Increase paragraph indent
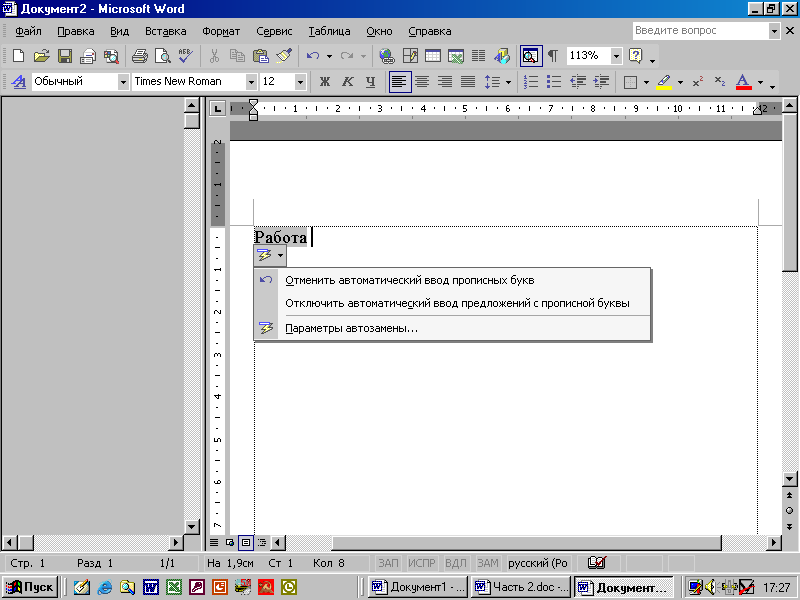The image size is (800, 600). 601,82
